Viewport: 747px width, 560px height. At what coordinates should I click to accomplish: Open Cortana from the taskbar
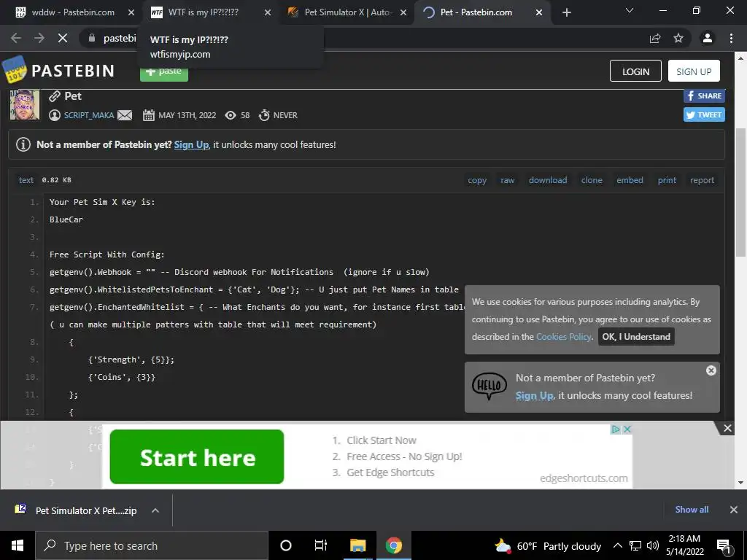[x=286, y=545]
